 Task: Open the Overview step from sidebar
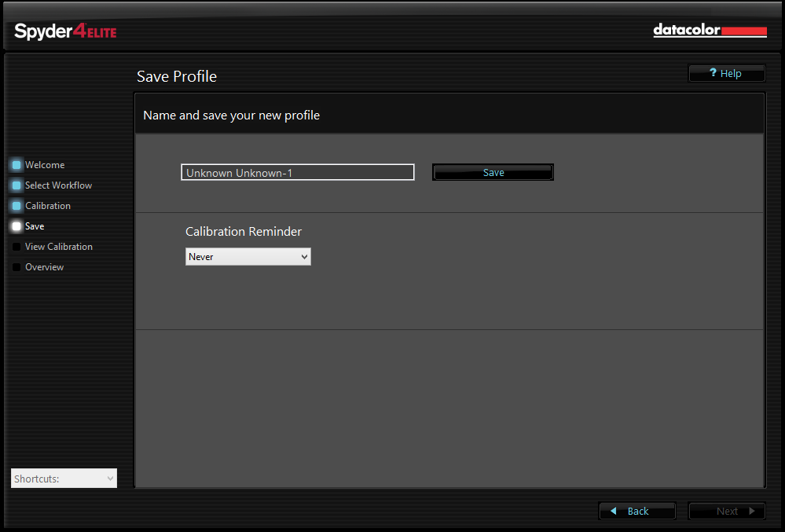point(45,266)
